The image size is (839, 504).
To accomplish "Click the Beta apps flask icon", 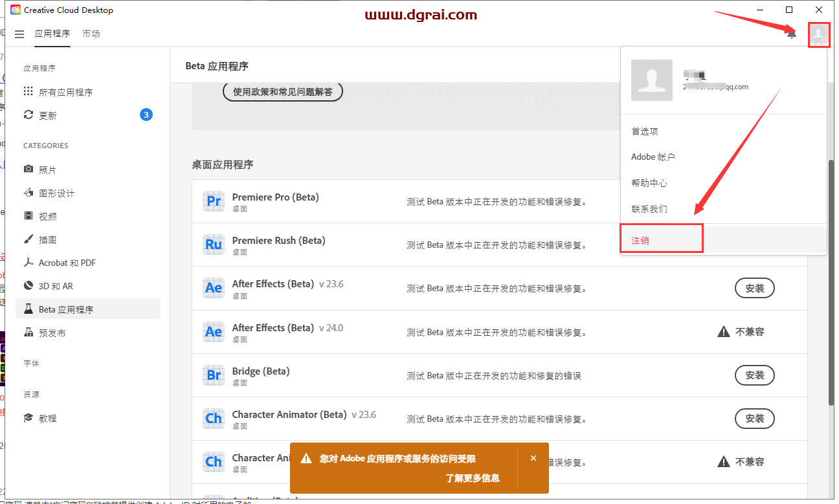I will click(28, 309).
